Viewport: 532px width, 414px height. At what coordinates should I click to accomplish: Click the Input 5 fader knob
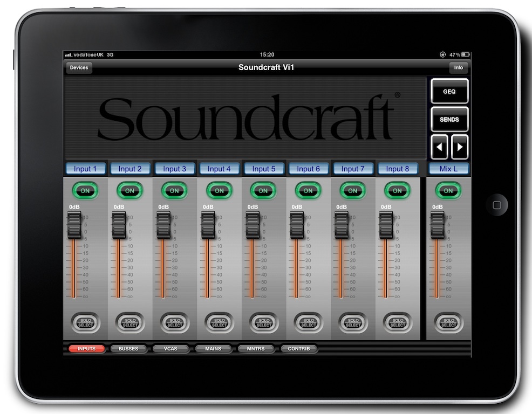[x=253, y=225]
